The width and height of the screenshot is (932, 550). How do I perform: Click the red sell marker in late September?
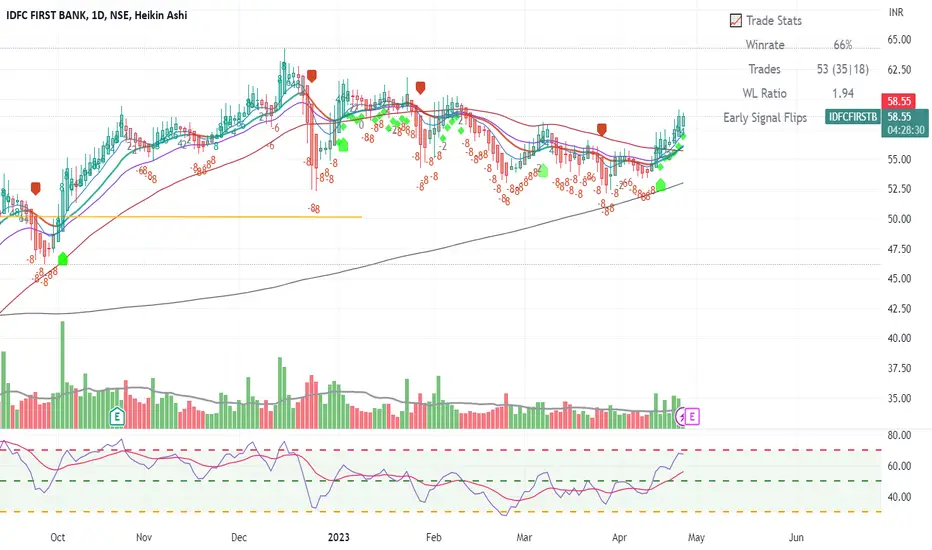point(36,188)
